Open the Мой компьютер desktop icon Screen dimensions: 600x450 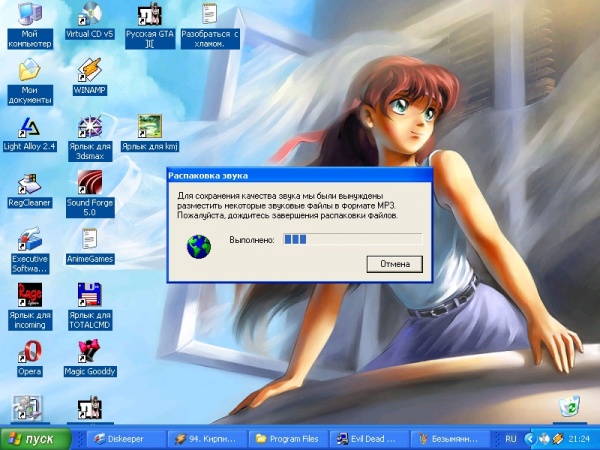click(29, 25)
